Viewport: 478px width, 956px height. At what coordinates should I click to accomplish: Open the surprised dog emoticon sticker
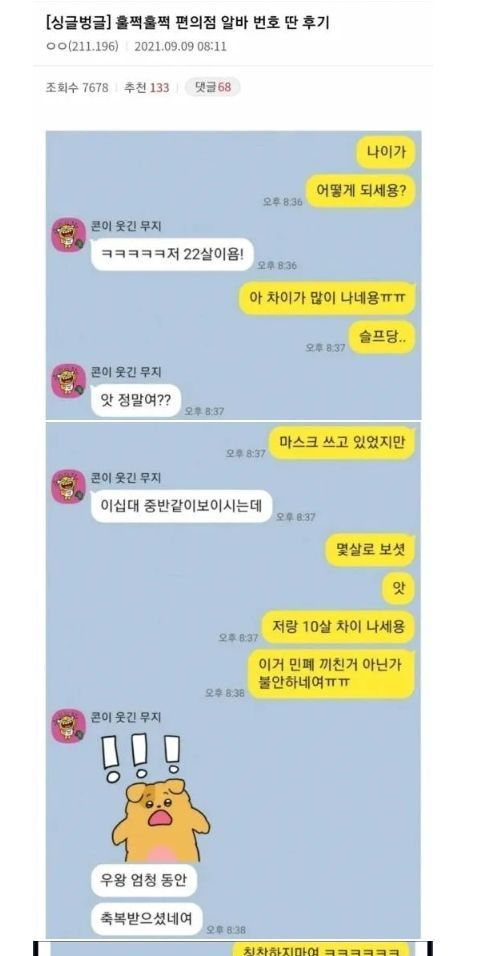[156, 798]
